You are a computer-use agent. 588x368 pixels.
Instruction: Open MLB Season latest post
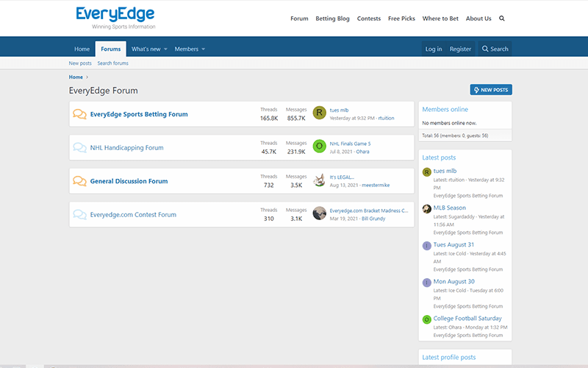[x=450, y=208]
